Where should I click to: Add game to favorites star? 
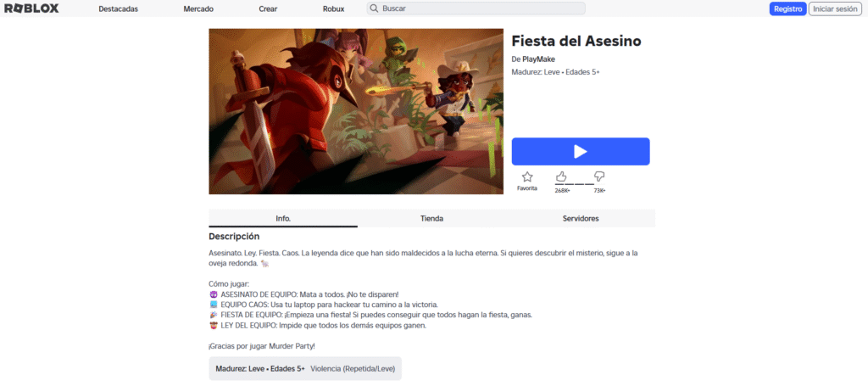click(x=527, y=177)
